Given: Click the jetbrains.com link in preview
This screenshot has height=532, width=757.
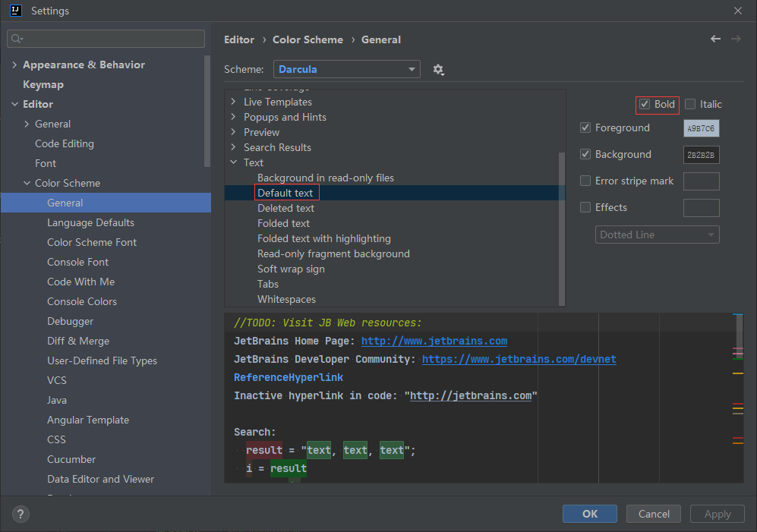Looking at the screenshot, I should pyautogui.click(x=434, y=342).
